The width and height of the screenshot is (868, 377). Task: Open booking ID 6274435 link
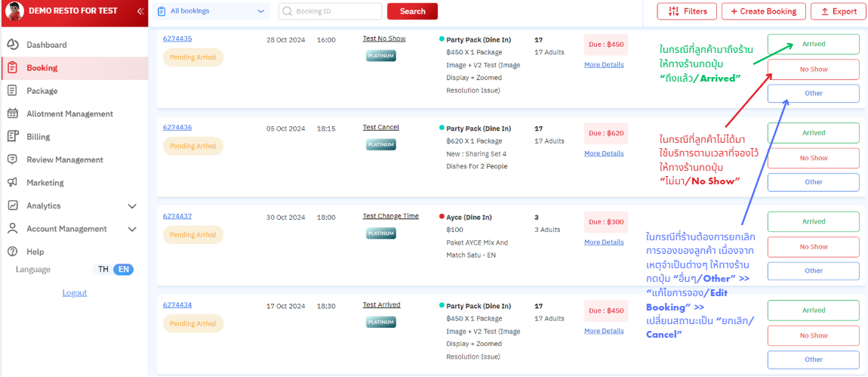[x=177, y=39]
